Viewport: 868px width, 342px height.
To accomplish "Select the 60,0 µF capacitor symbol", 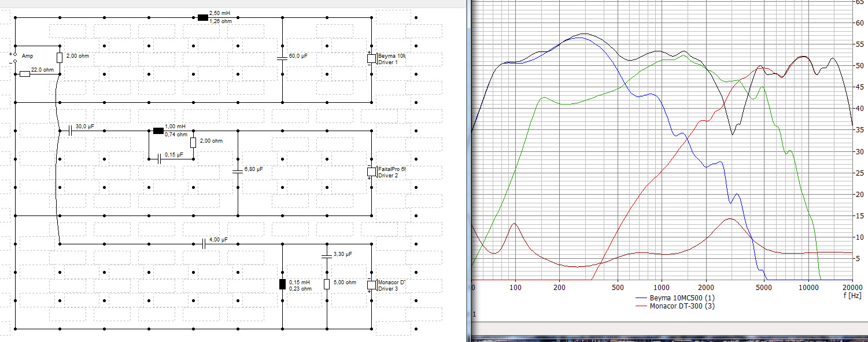I will 282,57.
